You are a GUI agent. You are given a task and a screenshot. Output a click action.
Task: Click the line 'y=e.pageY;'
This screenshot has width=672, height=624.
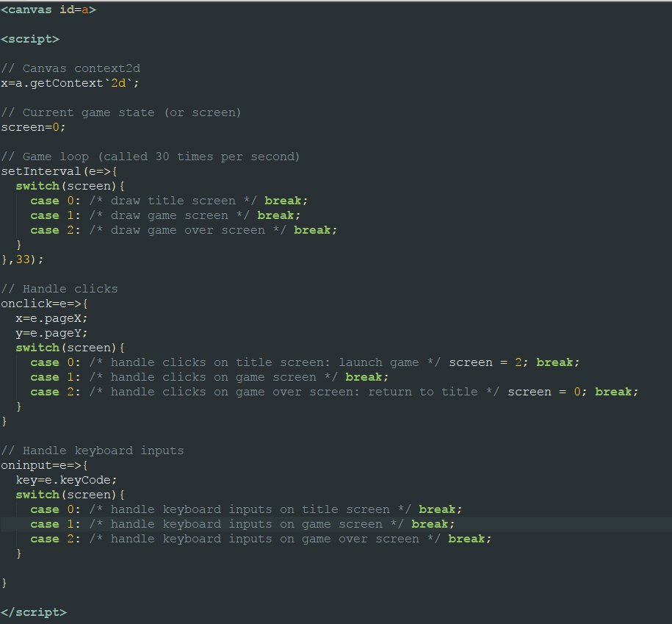(51, 333)
